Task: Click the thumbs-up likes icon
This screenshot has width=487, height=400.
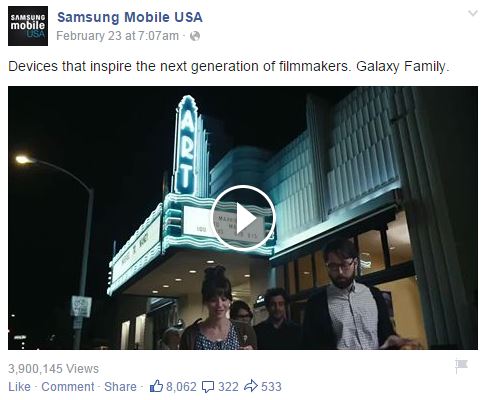Action: [156, 386]
